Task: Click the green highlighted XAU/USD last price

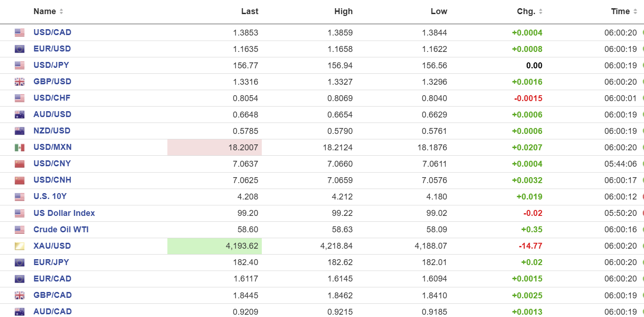Action: tap(242, 246)
